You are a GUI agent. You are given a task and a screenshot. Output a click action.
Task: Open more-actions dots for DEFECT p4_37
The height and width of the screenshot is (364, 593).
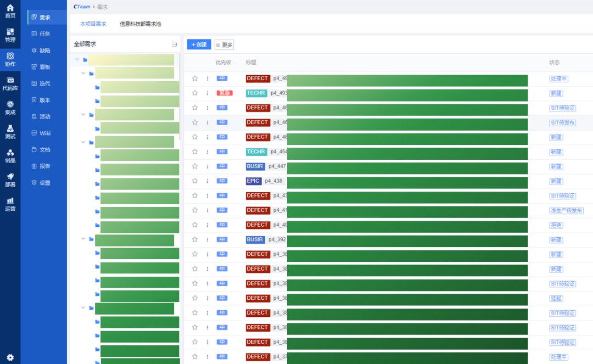point(207,357)
